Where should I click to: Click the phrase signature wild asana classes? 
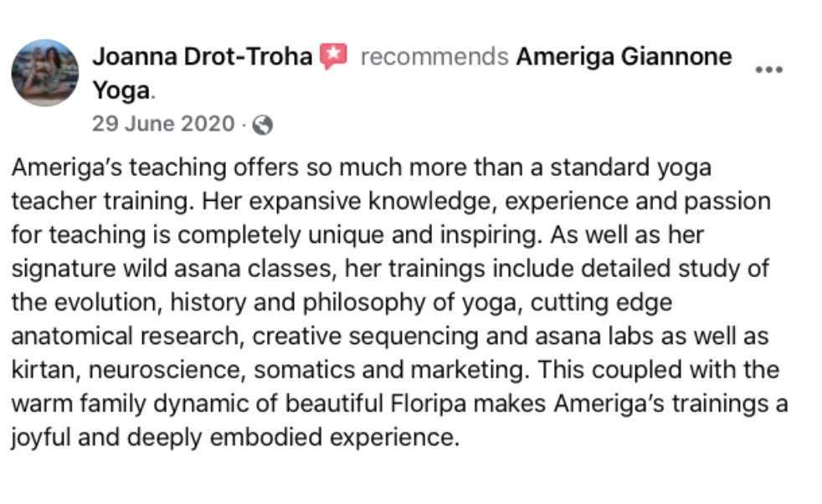pos(172,269)
